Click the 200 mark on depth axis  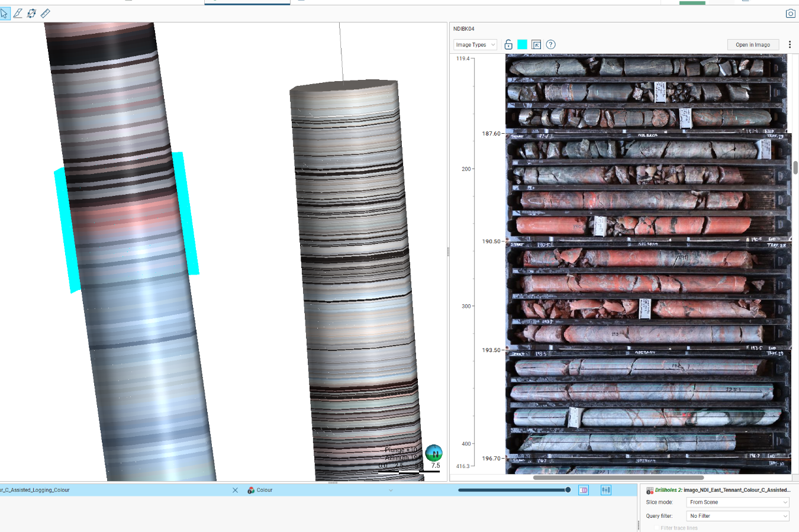tap(466, 169)
